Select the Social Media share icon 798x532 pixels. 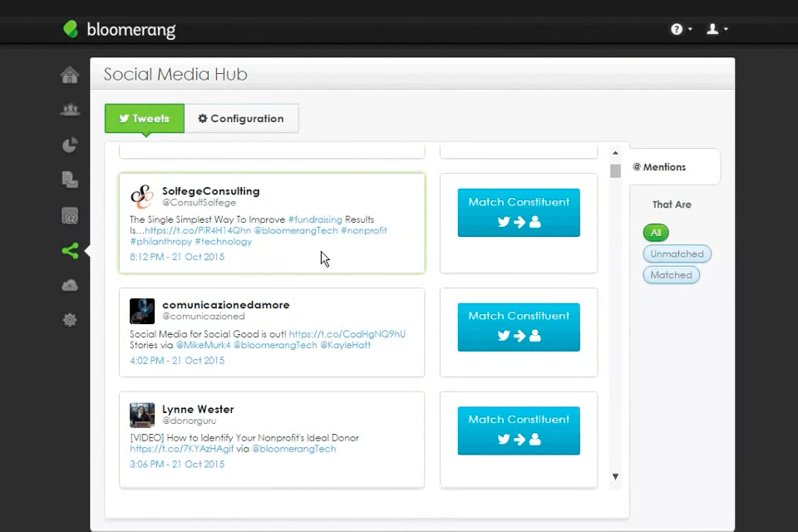pyautogui.click(x=70, y=250)
